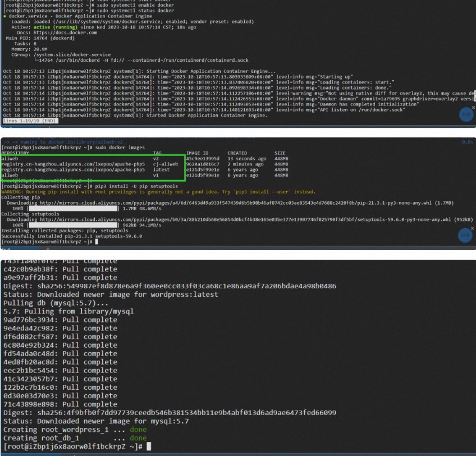This screenshot has width=476, height=456.
Task: Click 'Installing collected packages: pip, setuptools' line
Action: [x=65, y=231]
